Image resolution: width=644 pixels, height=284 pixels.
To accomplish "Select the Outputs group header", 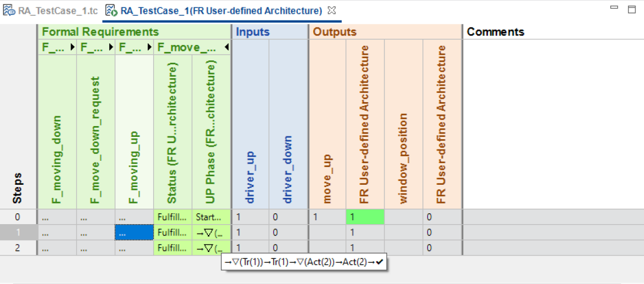I will click(x=334, y=32).
